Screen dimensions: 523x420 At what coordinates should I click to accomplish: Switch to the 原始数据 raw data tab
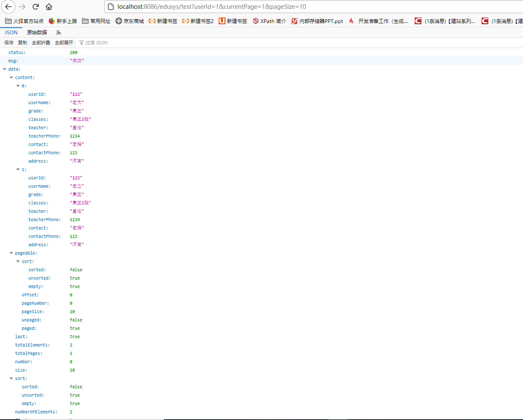pyautogui.click(x=37, y=32)
